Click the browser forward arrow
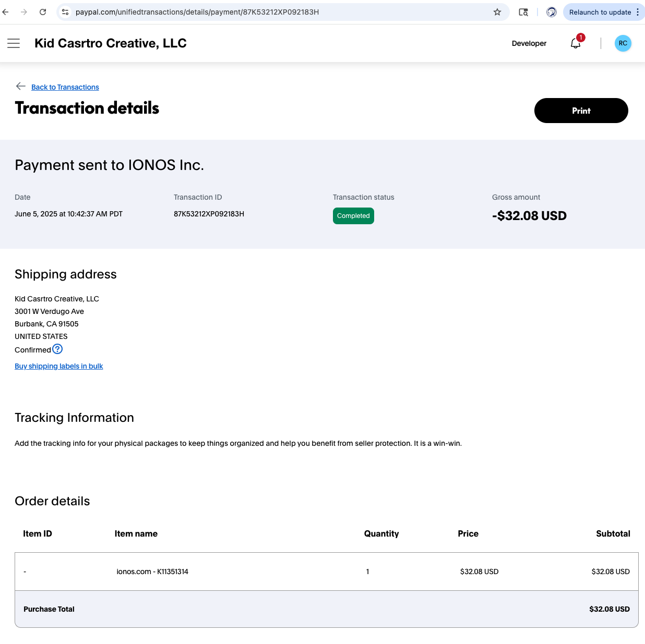Viewport: 645px width, 644px height. tap(24, 12)
